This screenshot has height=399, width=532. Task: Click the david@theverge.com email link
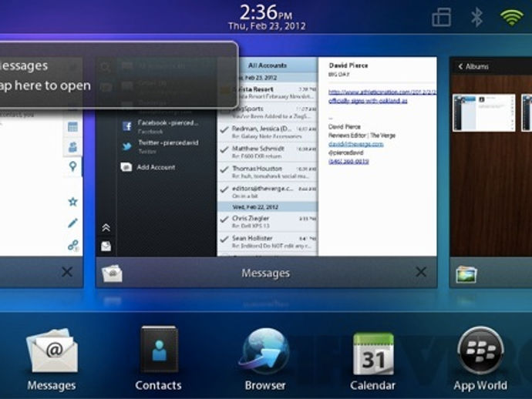(x=356, y=144)
